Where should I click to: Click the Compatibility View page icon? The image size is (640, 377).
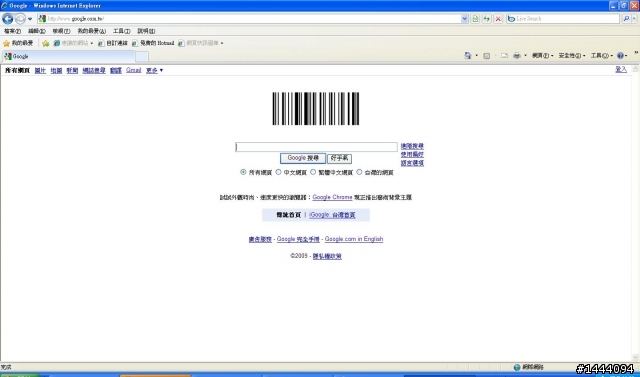(475, 18)
